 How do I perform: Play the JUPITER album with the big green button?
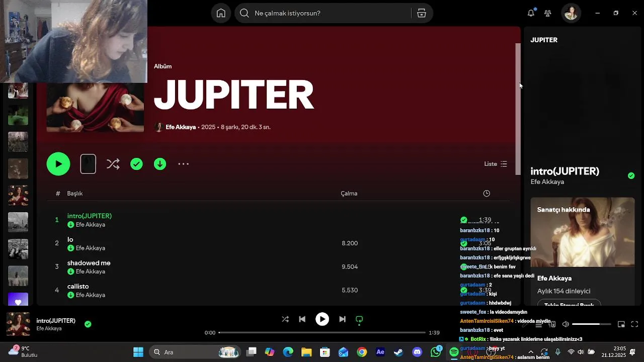[x=58, y=164]
